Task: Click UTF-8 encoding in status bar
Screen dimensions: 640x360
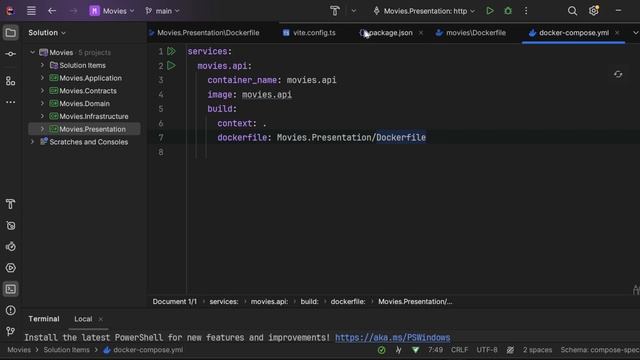Action: [487, 350]
